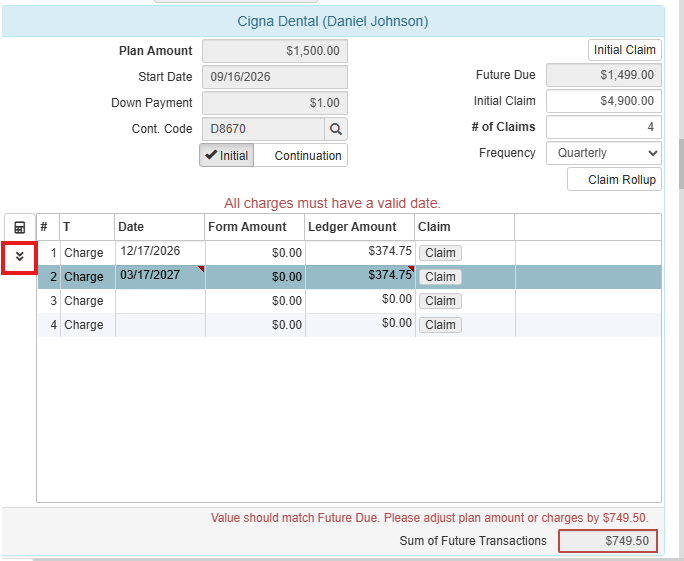This screenshot has height=561, width=684.
Task: Click the T column header
Action: (87, 227)
